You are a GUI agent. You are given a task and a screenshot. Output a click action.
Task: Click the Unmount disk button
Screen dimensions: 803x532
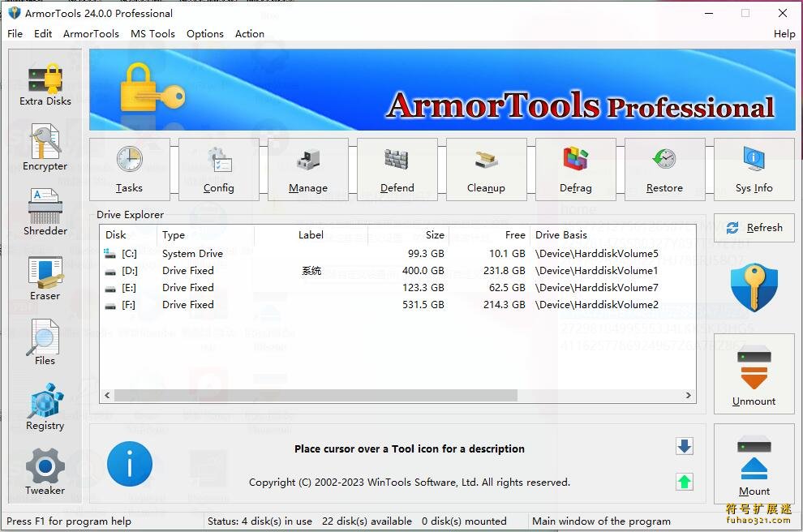(754, 375)
